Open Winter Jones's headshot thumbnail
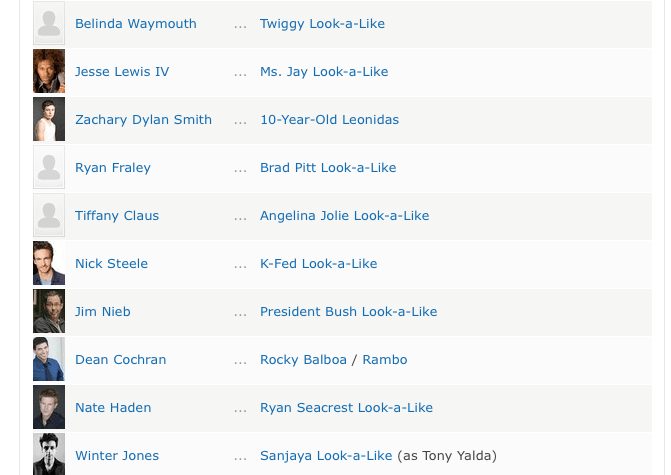The image size is (671, 475). pyautogui.click(x=49, y=454)
